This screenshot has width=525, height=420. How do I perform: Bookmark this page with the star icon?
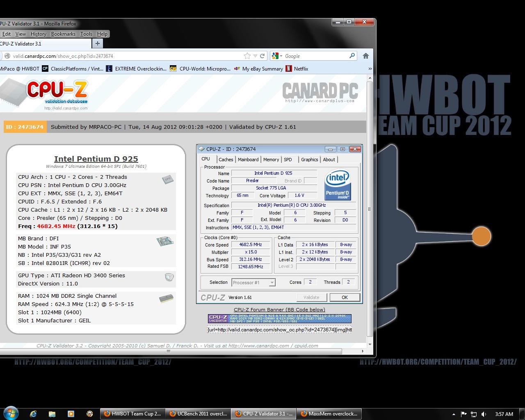pos(247,56)
